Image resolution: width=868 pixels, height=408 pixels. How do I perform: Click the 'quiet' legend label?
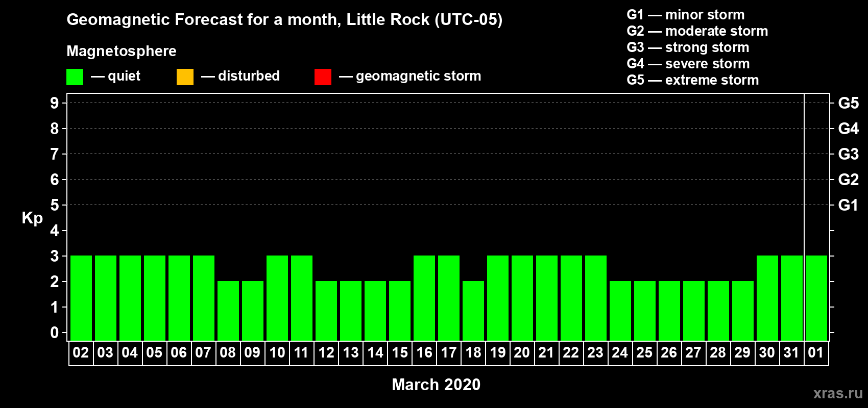pyautogui.click(x=124, y=76)
